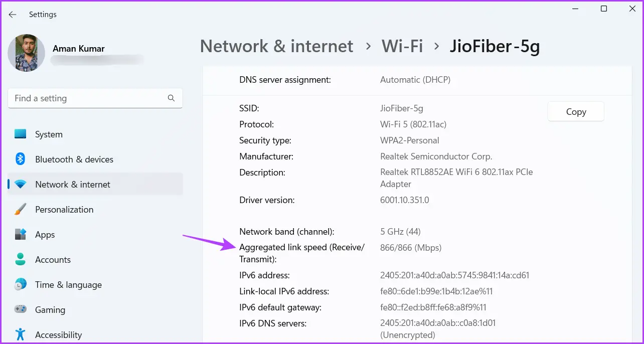
Task: Select driver version 6001.10.351.0
Action: 405,200
